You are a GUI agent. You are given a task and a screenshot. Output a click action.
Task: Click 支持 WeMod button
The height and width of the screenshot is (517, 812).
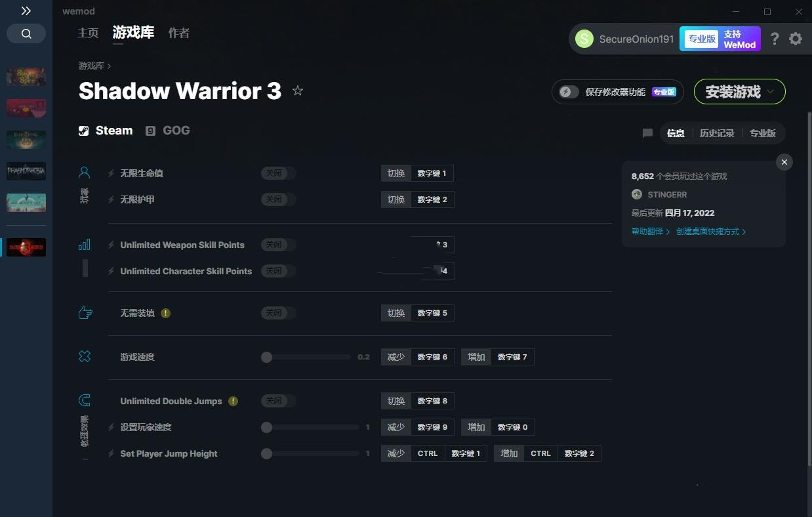pos(740,39)
